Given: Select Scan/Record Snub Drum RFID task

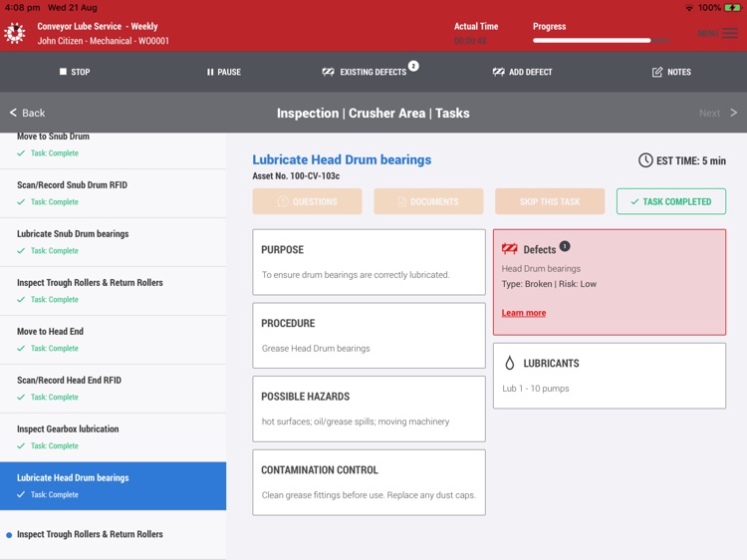Looking at the screenshot, I should tap(113, 193).
